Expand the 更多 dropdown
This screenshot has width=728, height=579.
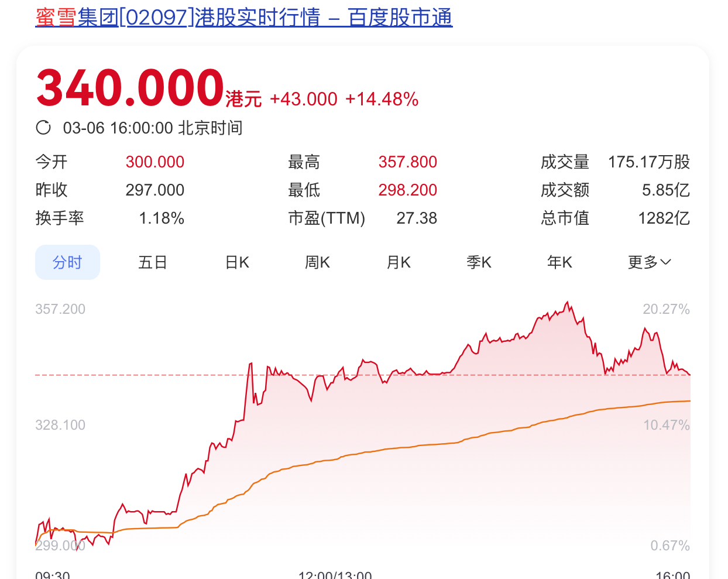click(650, 262)
